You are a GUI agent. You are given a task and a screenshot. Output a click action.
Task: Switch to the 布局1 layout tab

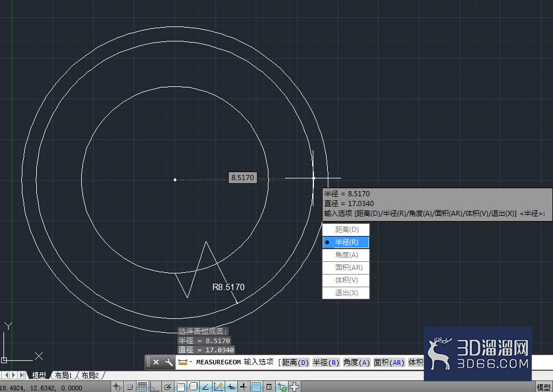tap(63, 375)
